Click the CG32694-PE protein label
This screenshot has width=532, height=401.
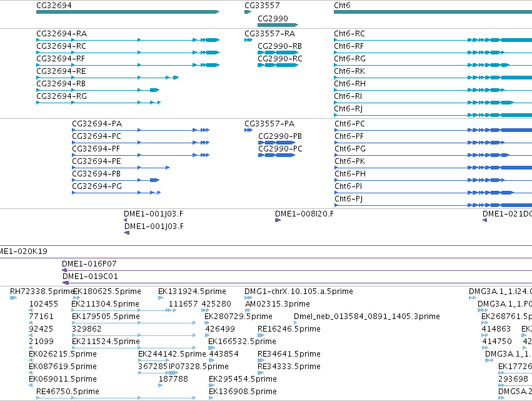96,161
